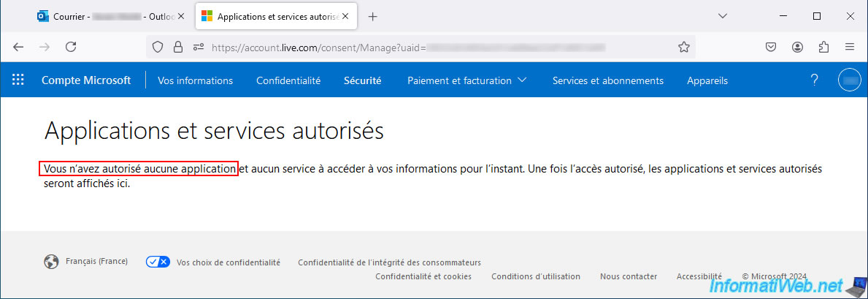This screenshot has height=299, width=868.
Task: Go to Appareils
Action: [707, 80]
